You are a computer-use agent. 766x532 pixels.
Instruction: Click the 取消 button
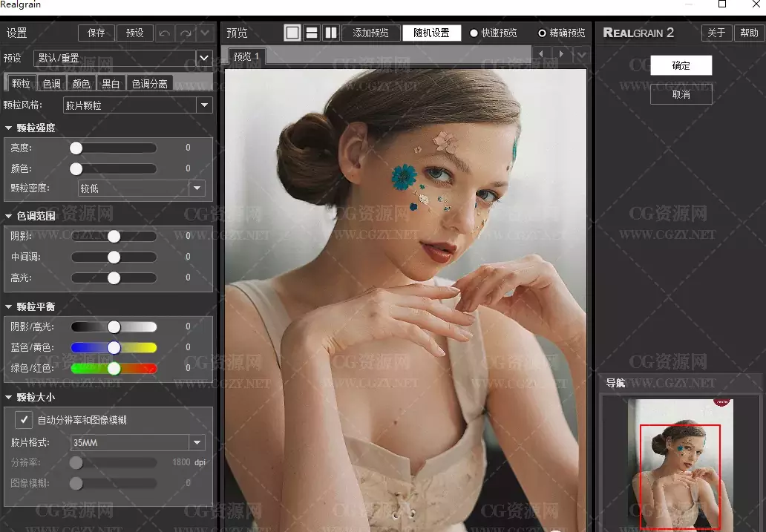(x=681, y=94)
